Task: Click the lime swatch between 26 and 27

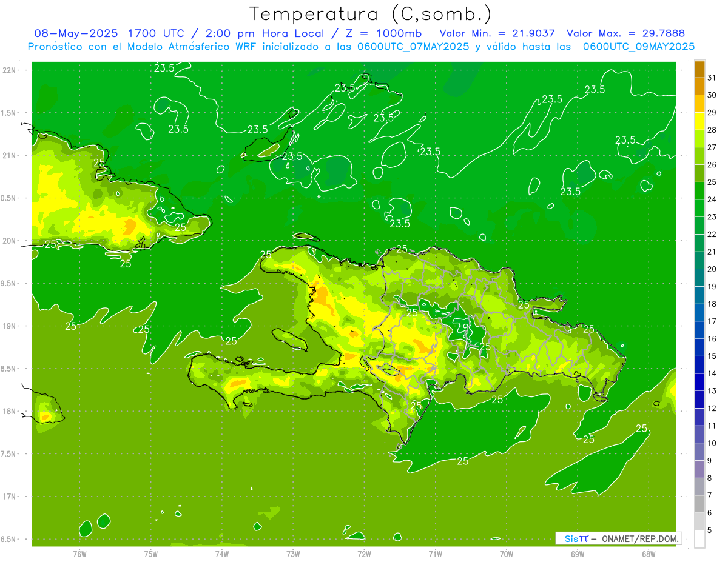Action: [699, 156]
